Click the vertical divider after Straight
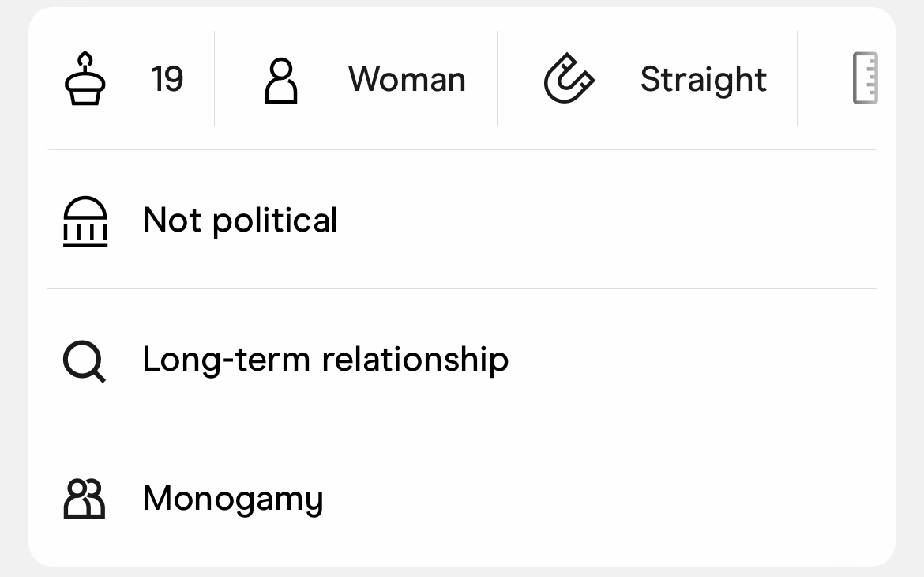This screenshot has height=577, width=924. [798, 78]
